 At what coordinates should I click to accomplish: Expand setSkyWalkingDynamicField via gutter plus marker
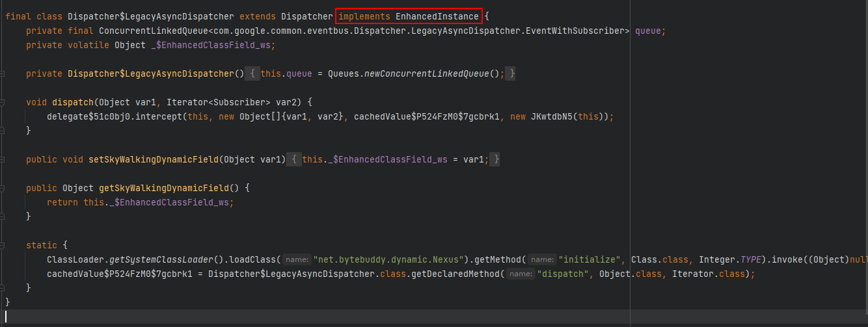coord(3,159)
